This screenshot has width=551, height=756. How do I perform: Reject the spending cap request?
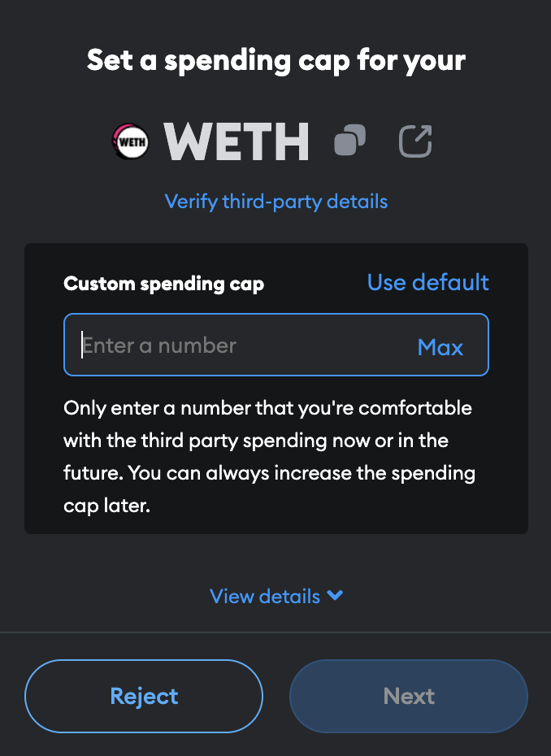[143, 696]
